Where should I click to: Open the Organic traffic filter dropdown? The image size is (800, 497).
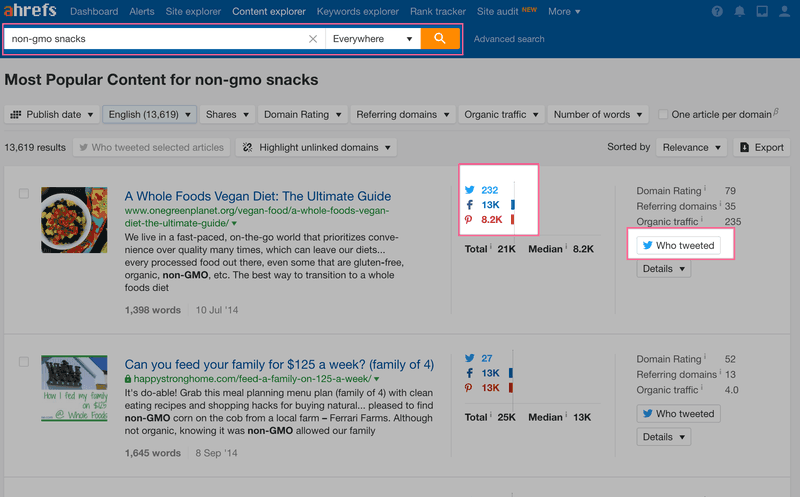pos(501,114)
